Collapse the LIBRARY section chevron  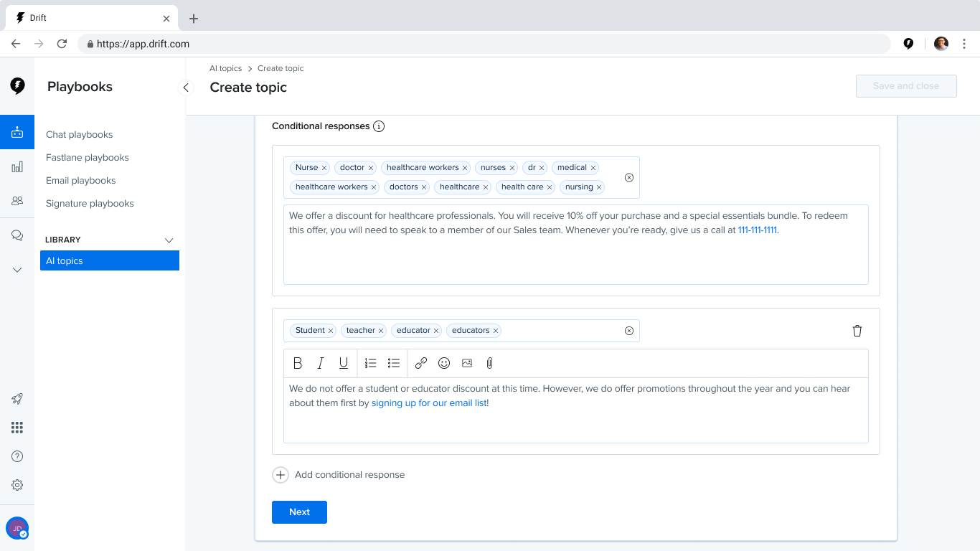(x=169, y=240)
